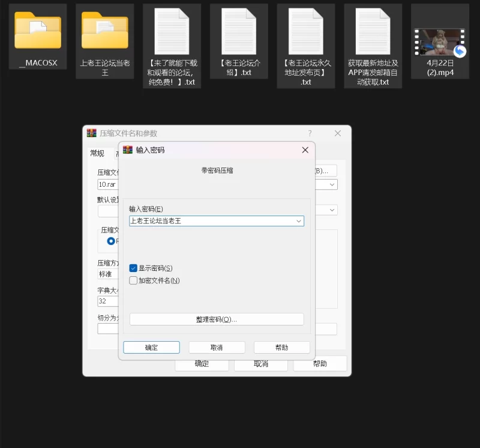
Task: Select the _MACOSX folder icon
Action: click(38, 31)
